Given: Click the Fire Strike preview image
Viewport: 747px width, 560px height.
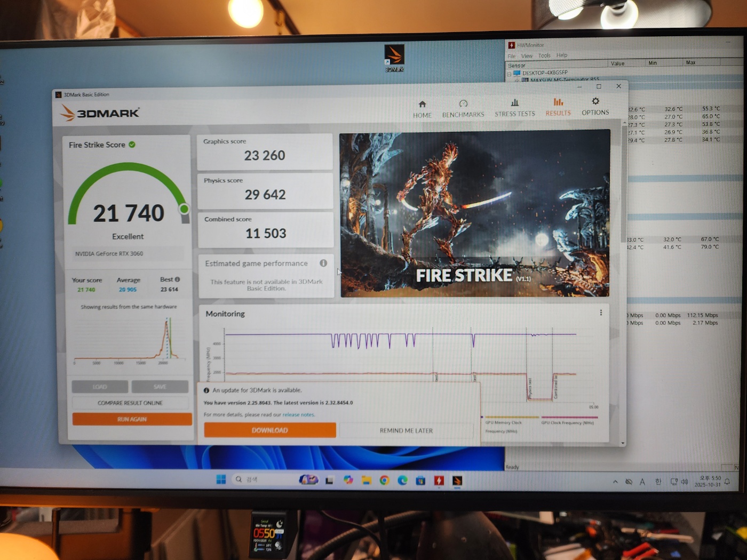Looking at the screenshot, I should pos(475,213).
